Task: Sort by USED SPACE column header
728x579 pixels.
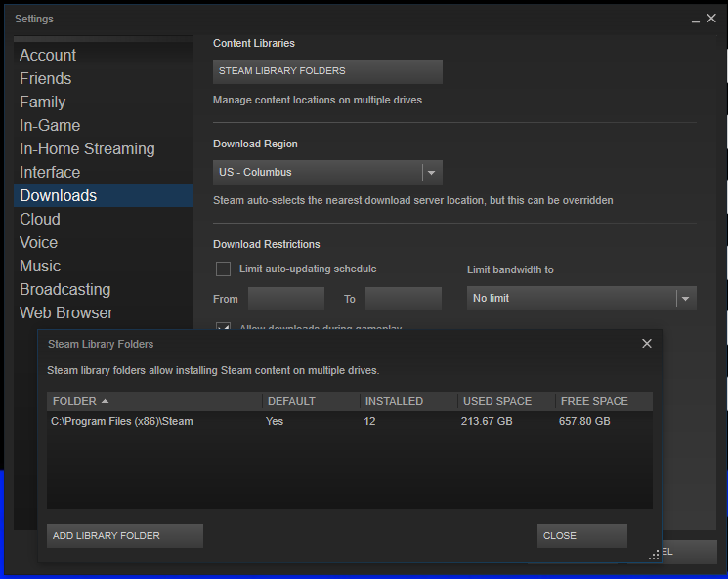Action: click(506, 401)
